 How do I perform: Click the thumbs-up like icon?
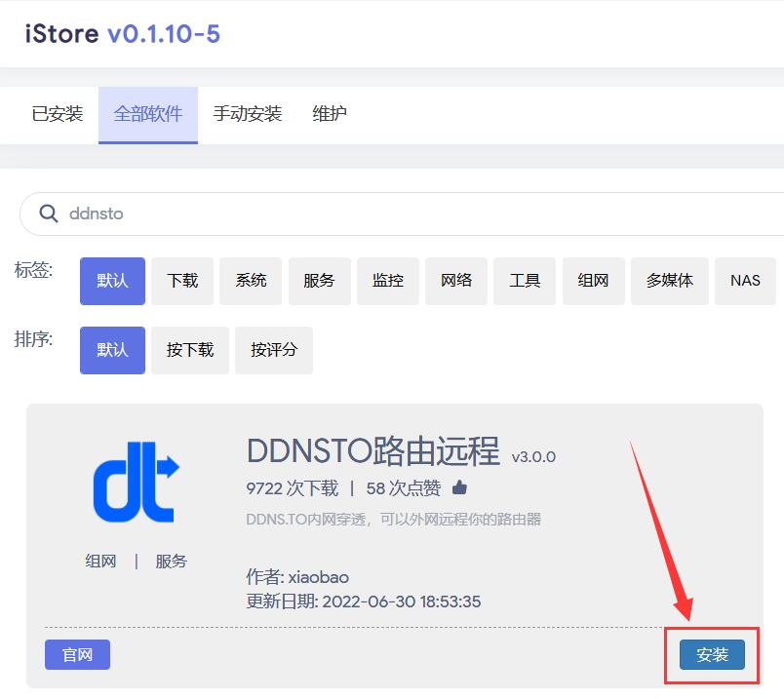click(459, 487)
